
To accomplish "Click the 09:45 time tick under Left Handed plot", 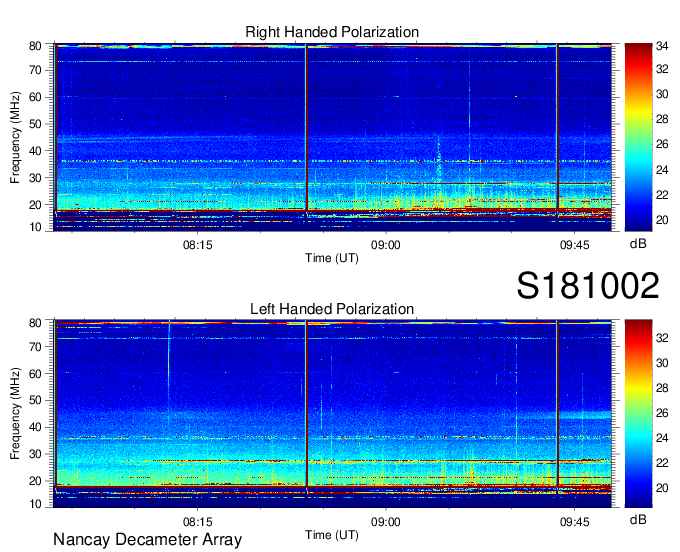I will [x=575, y=522].
